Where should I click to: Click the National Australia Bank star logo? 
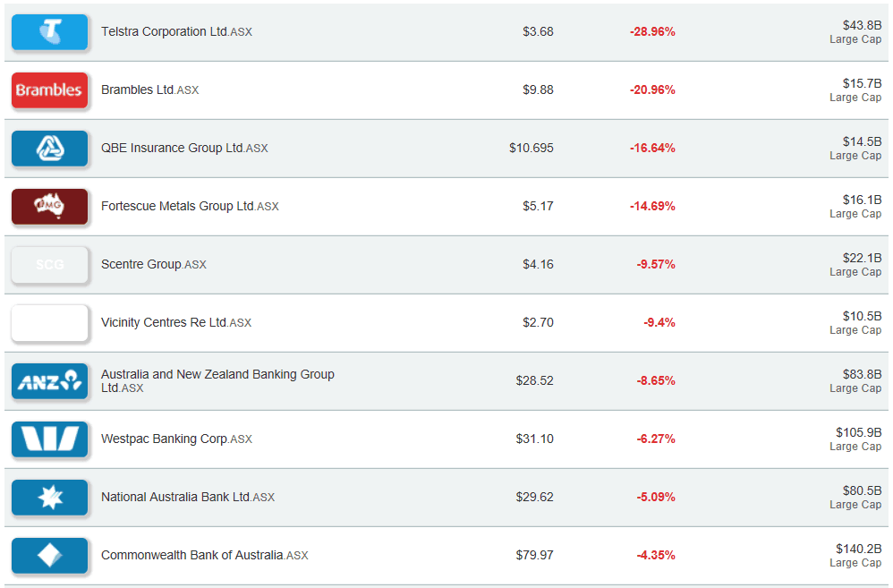click(x=49, y=498)
